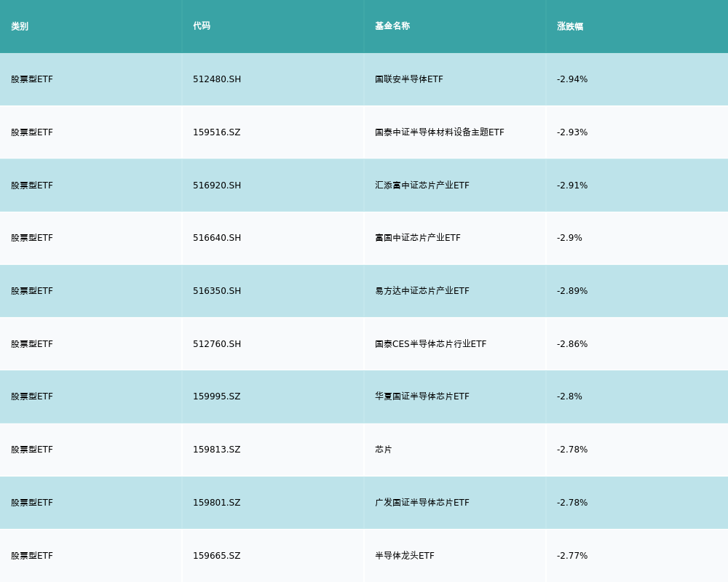The width and height of the screenshot is (728, 582).
Task: Open 国泰中证半导体材料设备主题ETF entry
Action: point(440,132)
